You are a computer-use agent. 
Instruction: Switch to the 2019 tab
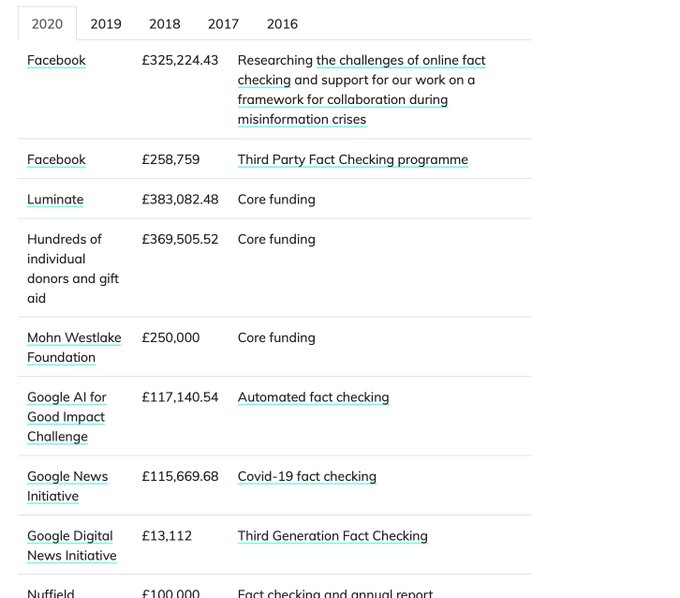pyautogui.click(x=106, y=24)
